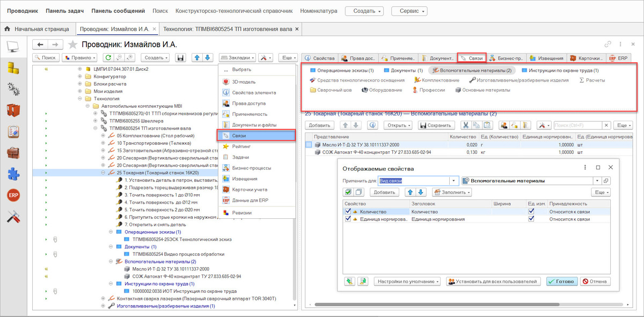Close the Проводник: Измайлов И.А. tab
This screenshot has width=644, height=317.
[155, 29]
